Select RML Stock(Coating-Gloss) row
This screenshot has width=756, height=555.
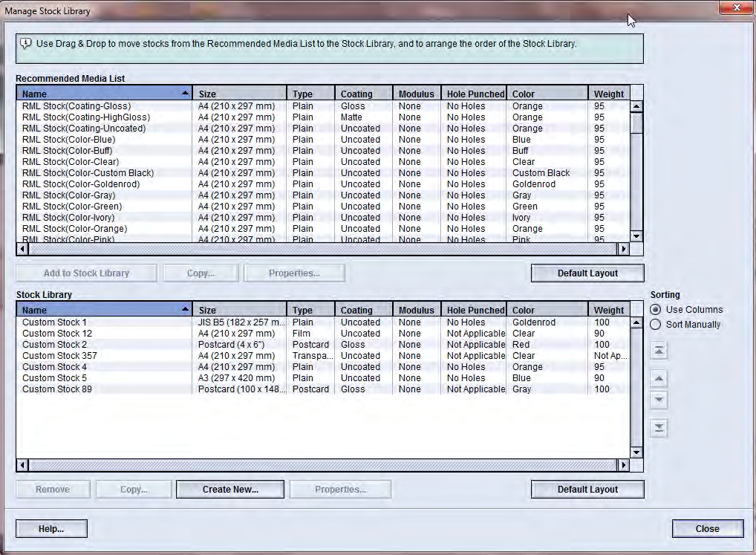(323, 106)
